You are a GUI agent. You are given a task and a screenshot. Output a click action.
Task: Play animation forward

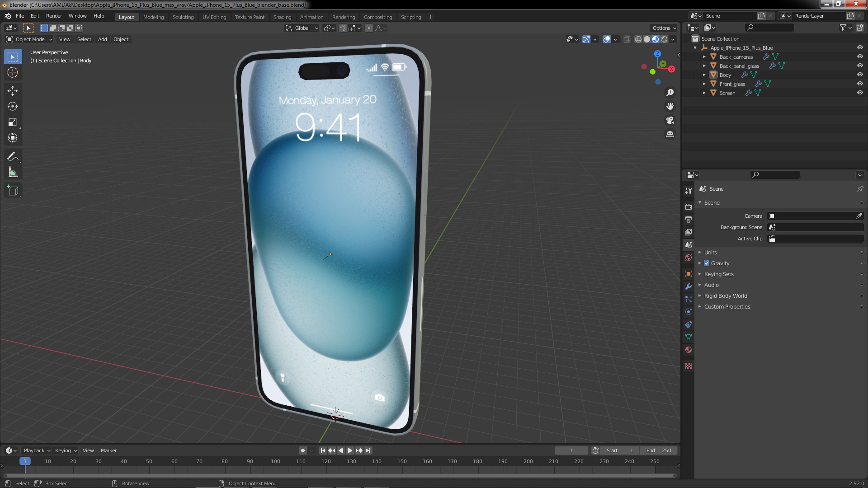tap(349, 450)
